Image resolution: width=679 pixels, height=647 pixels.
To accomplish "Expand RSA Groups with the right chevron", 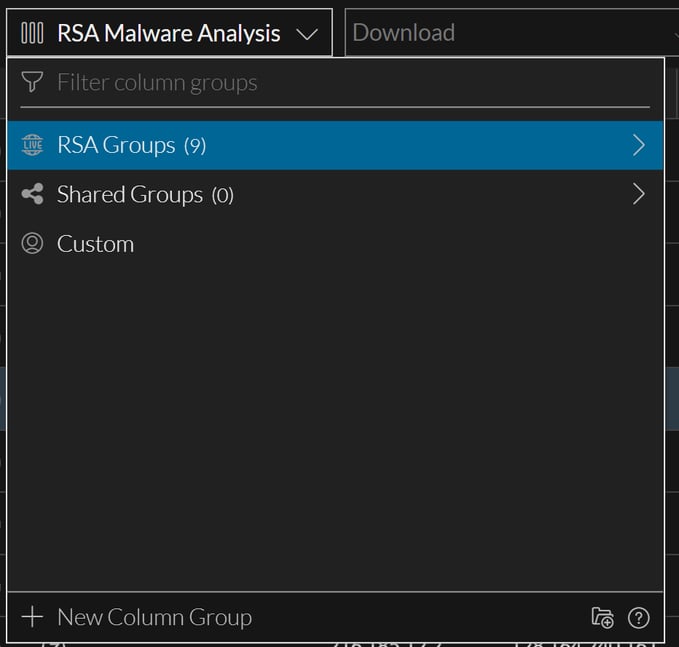I will click(x=639, y=145).
